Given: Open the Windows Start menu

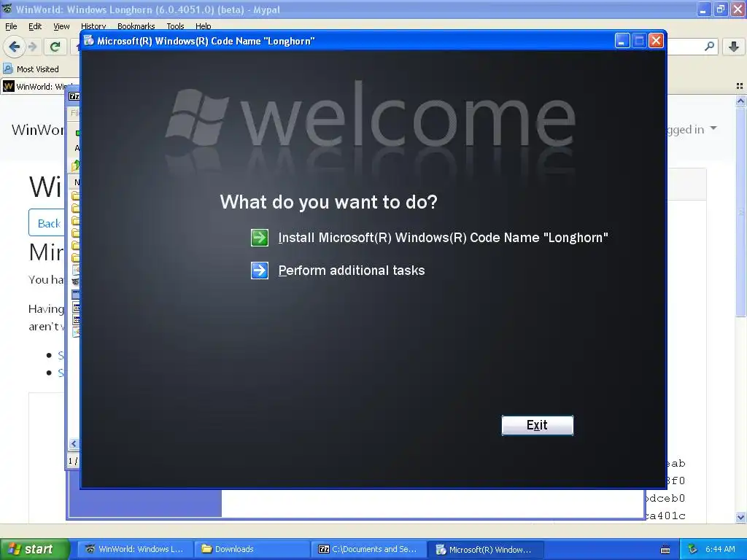Looking at the screenshot, I should 34,549.
